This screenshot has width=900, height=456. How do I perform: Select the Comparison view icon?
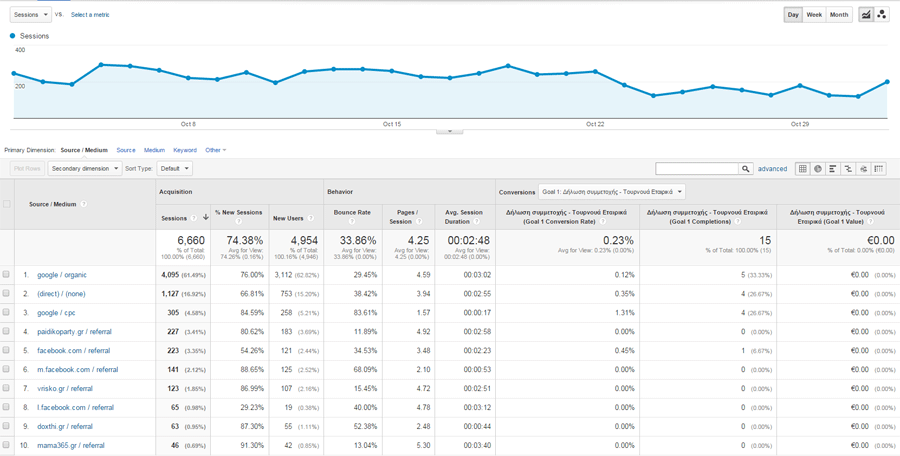pos(847,169)
